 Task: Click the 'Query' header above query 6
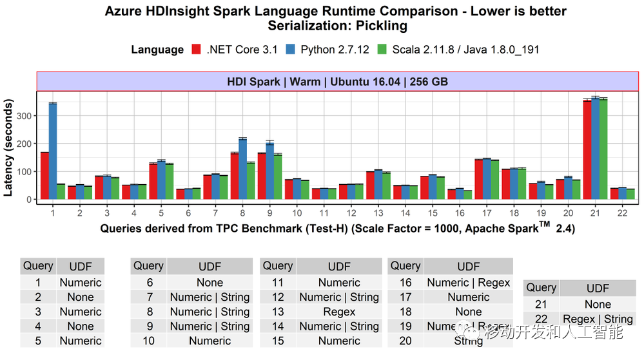(149, 266)
